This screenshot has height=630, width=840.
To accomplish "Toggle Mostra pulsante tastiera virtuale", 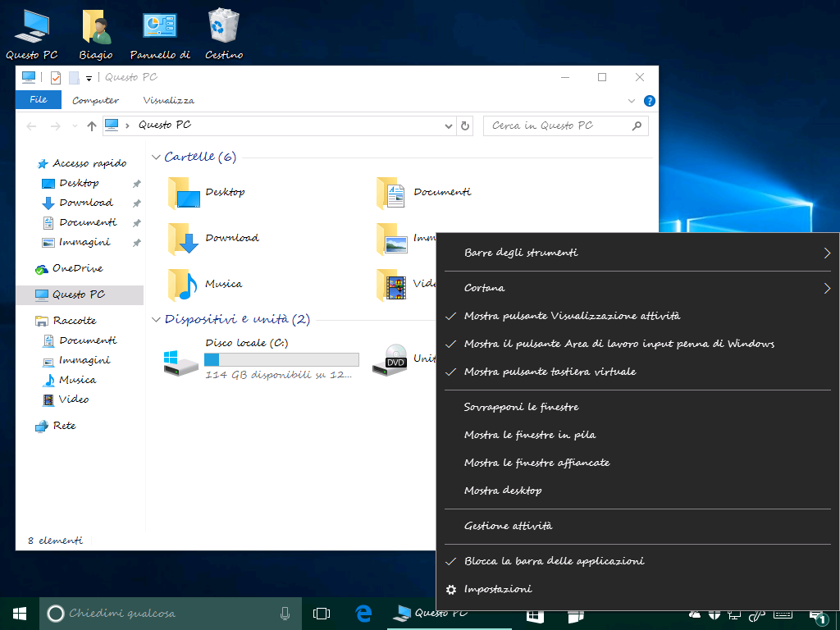I will click(638, 372).
